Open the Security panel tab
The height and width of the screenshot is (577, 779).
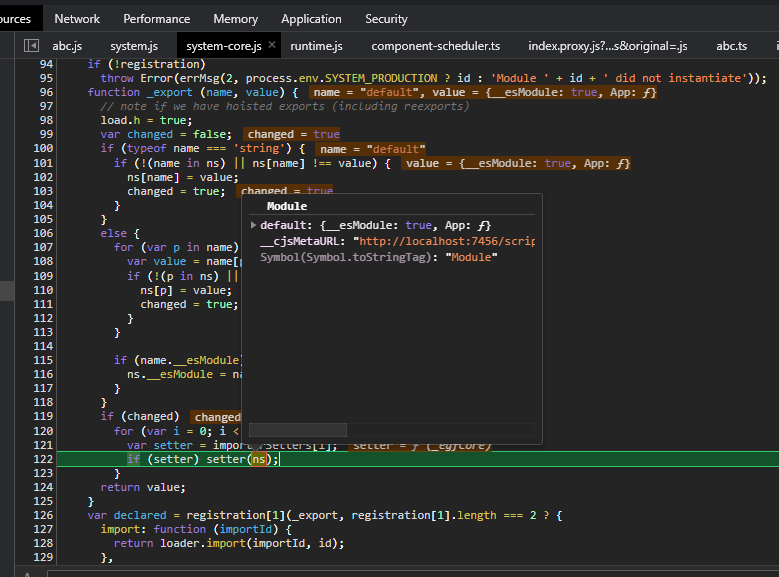(386, 18)
